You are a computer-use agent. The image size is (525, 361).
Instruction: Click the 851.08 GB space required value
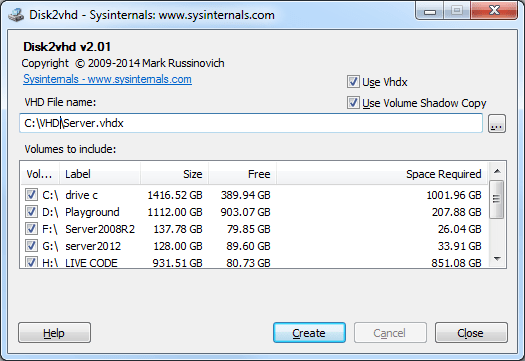pyautogui.click(x=456, y=263)
